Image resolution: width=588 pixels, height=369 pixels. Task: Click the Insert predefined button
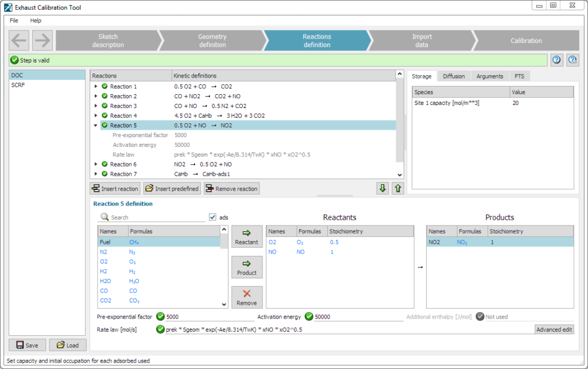pos(172,189)
